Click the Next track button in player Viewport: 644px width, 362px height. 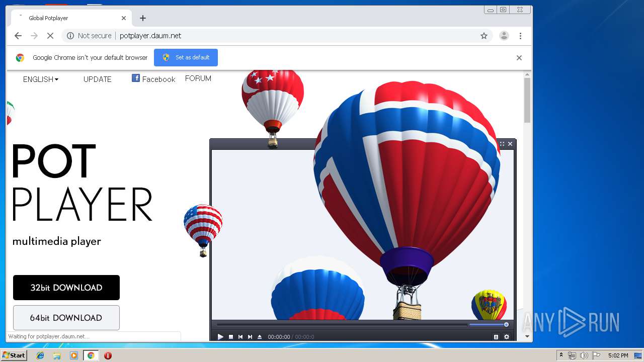(x=250, y=337)
